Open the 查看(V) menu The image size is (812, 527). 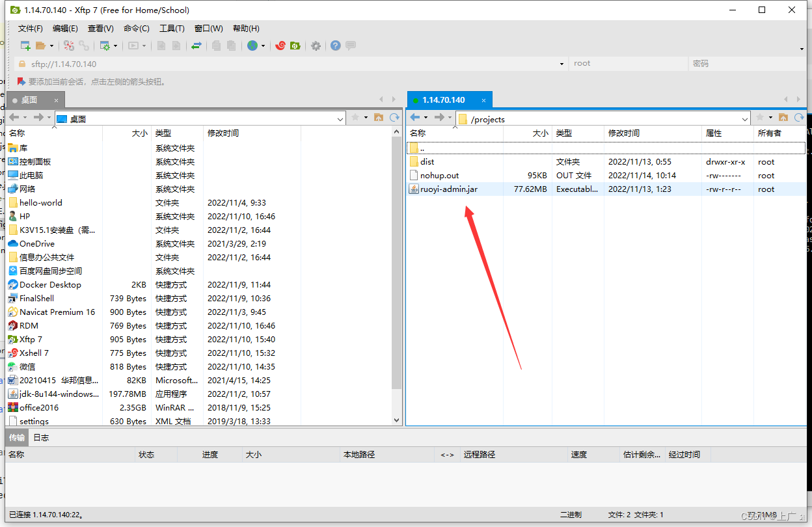click(101, 29)
